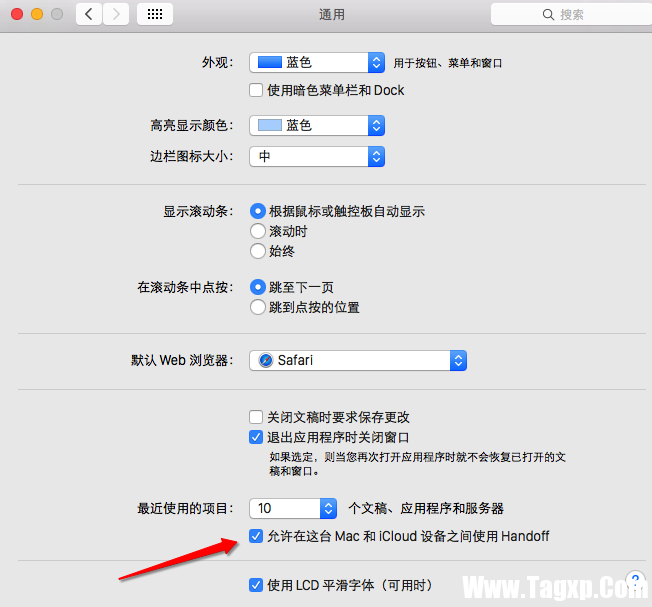This screenshot has height=607, width=652.
Task: Go back with the left chevron button
Action: 89,15
